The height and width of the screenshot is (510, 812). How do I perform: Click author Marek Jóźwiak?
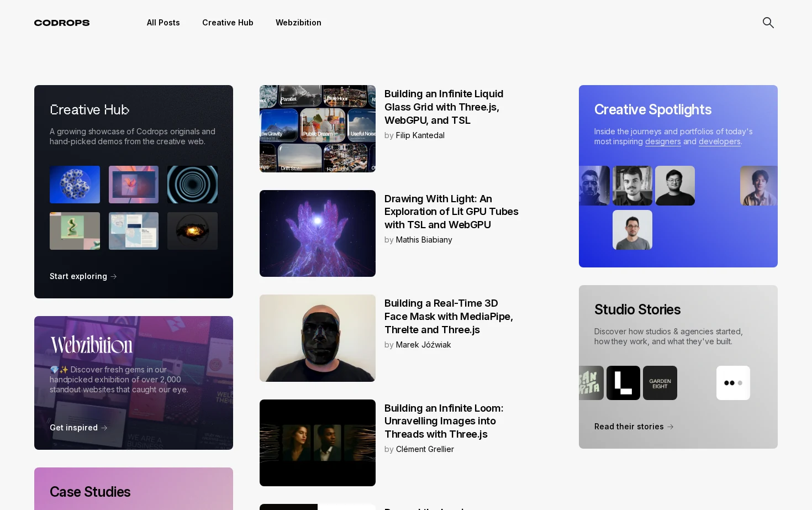(423, 345)
